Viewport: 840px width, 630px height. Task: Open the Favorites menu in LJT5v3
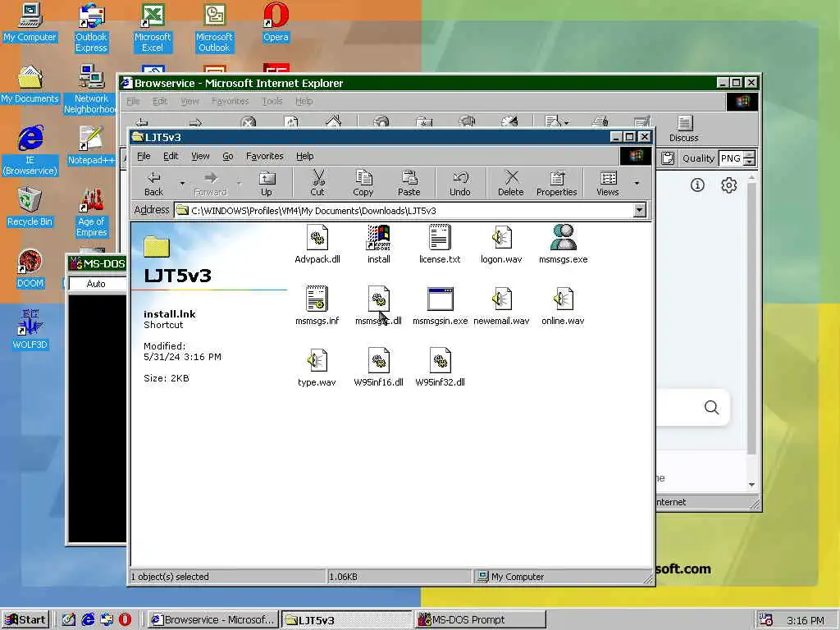[265, 156]
